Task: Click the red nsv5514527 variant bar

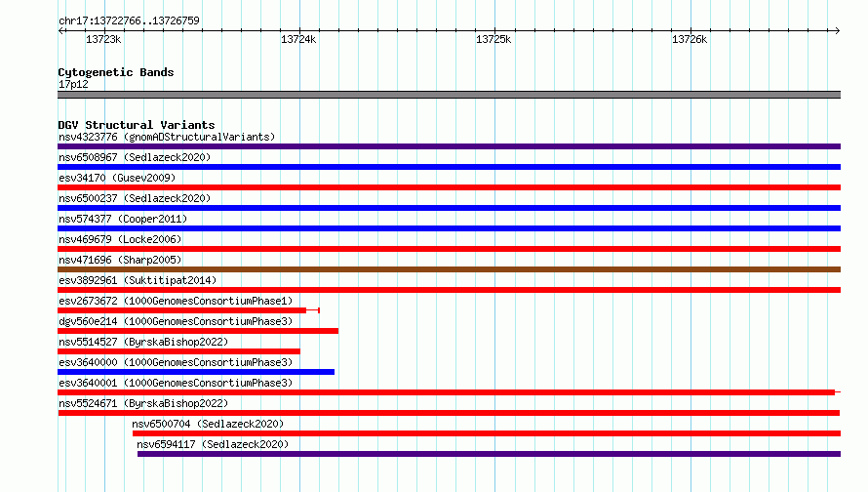Action: click(x=178, y=351)
